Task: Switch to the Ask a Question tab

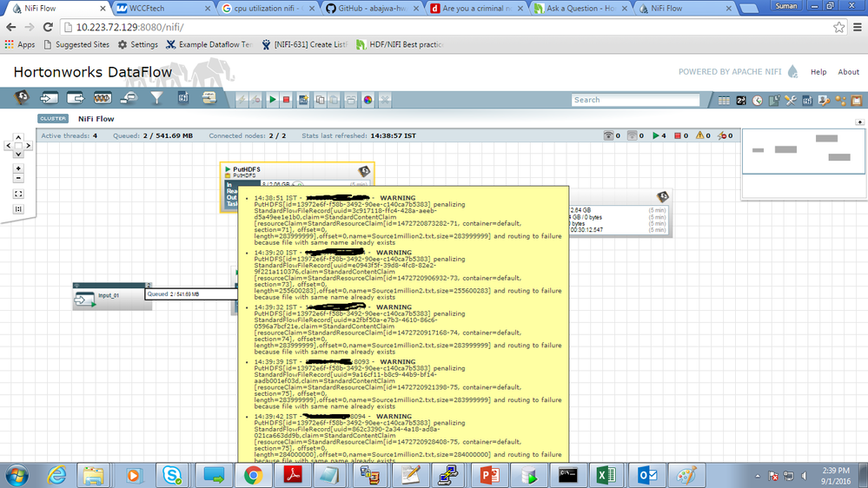Action: 580,9
